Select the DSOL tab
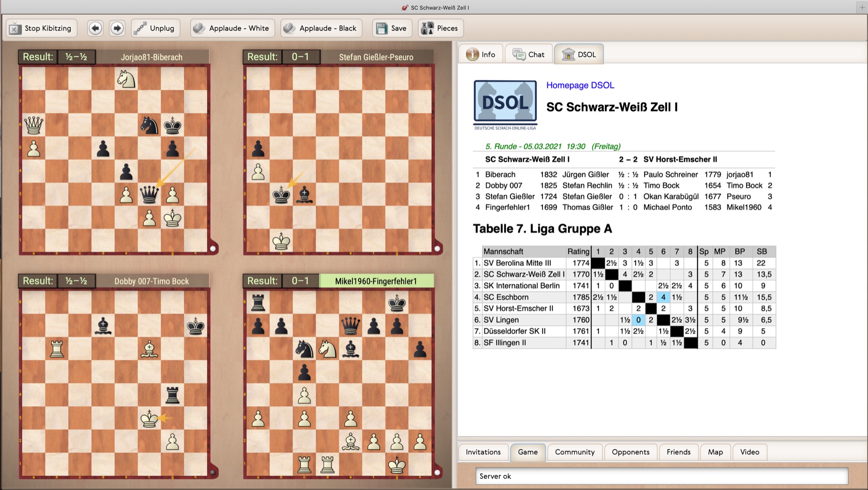The image size is (868, 490). (579, 55)
